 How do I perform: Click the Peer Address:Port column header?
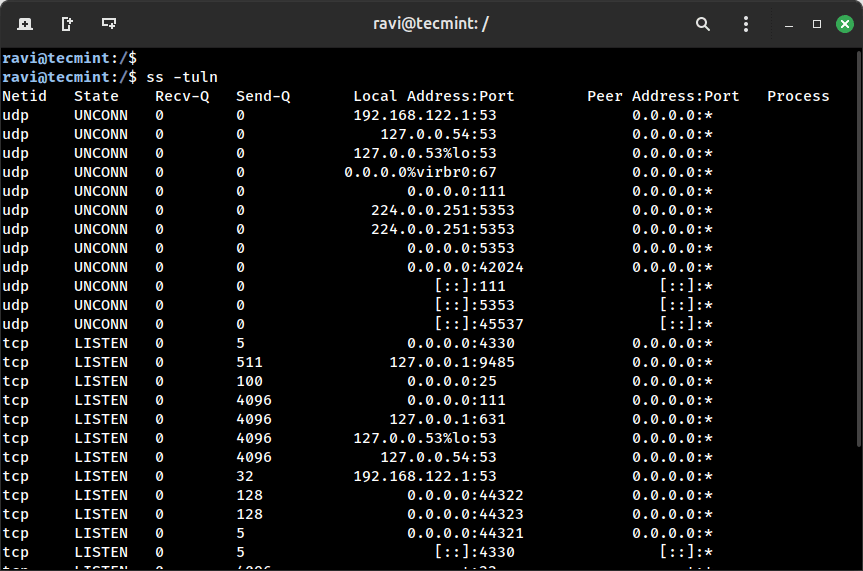[x=663, y=96]
